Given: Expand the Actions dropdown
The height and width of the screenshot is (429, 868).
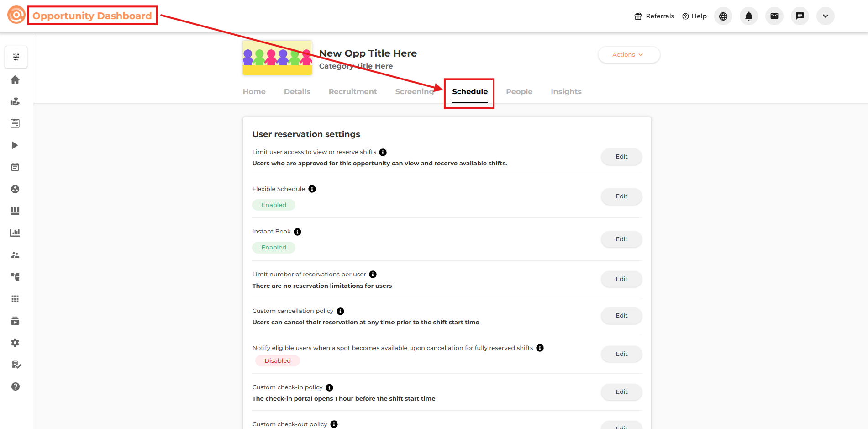Looking at the screenshot, I should coord(628,55).
